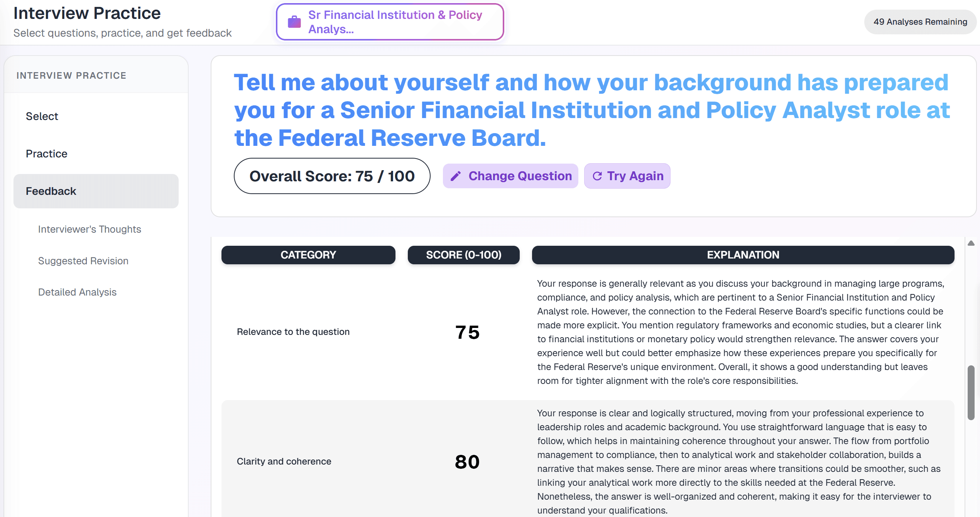Open the Sr Financial Institution & Policy job selector
980x517 pixels.
(390, 22)
